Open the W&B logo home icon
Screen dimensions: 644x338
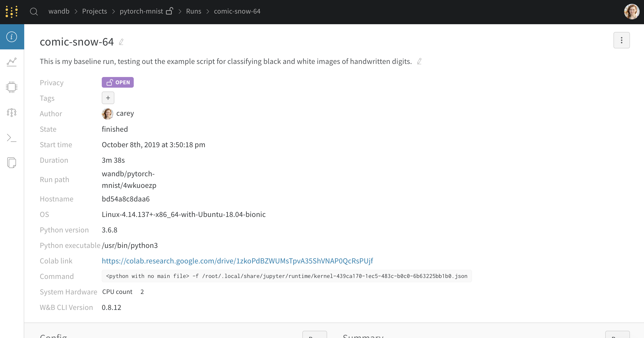click(x=11, y=11)
